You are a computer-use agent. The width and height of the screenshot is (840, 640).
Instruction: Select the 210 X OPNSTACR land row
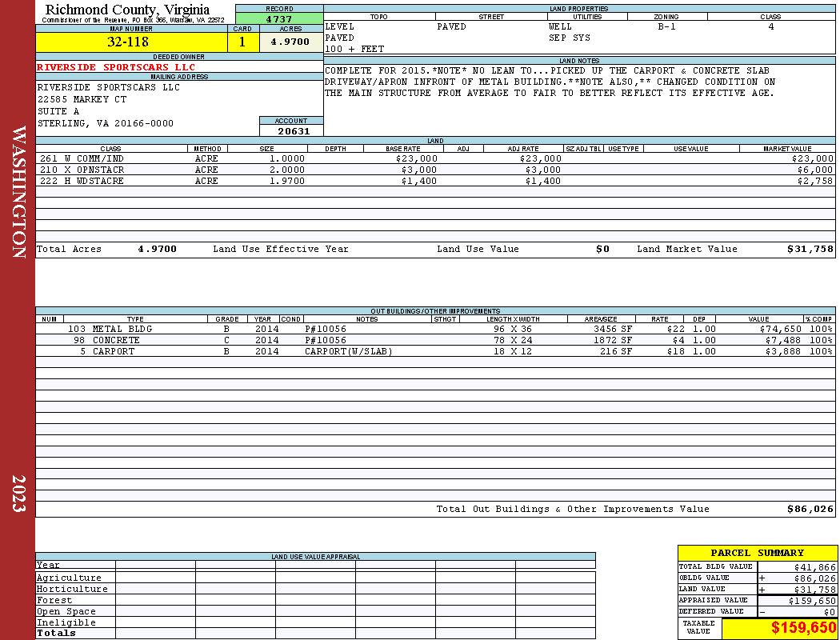[435, 170]
